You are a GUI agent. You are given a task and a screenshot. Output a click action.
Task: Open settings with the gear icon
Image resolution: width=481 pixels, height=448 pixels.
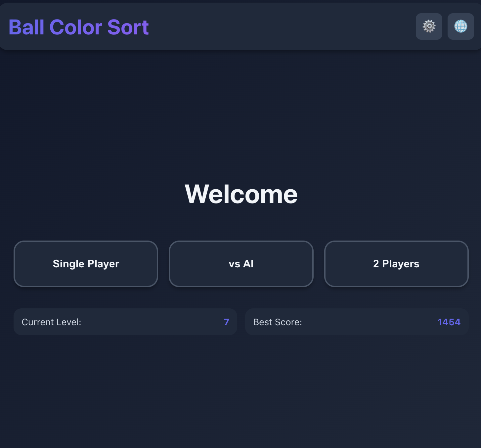click(429, 26)
